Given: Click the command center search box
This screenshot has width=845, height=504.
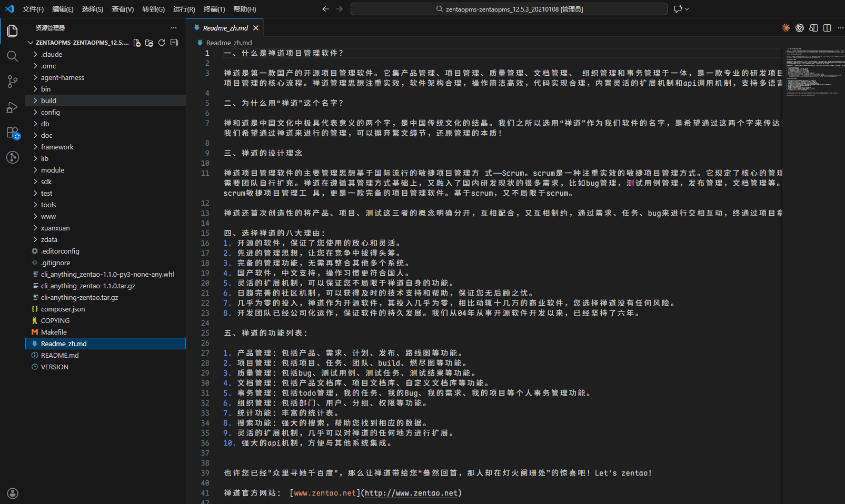Looking at the screenshot, I should (x=509, y=9).
